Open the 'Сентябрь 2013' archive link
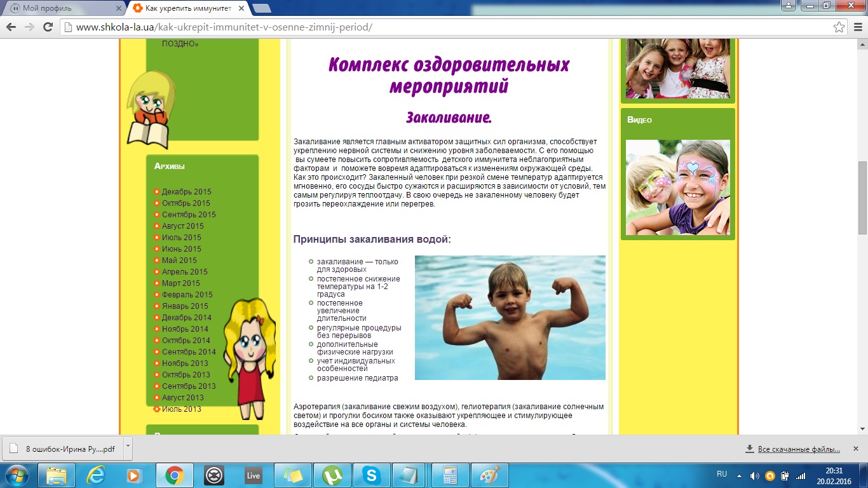Viewport: 868px width, 488px height. 189,386
